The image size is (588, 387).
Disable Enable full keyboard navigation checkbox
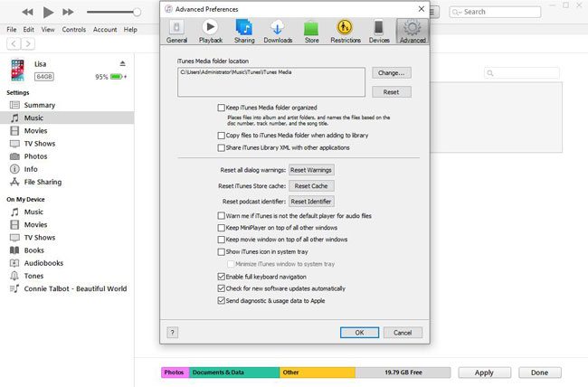(x=222, y=277)
